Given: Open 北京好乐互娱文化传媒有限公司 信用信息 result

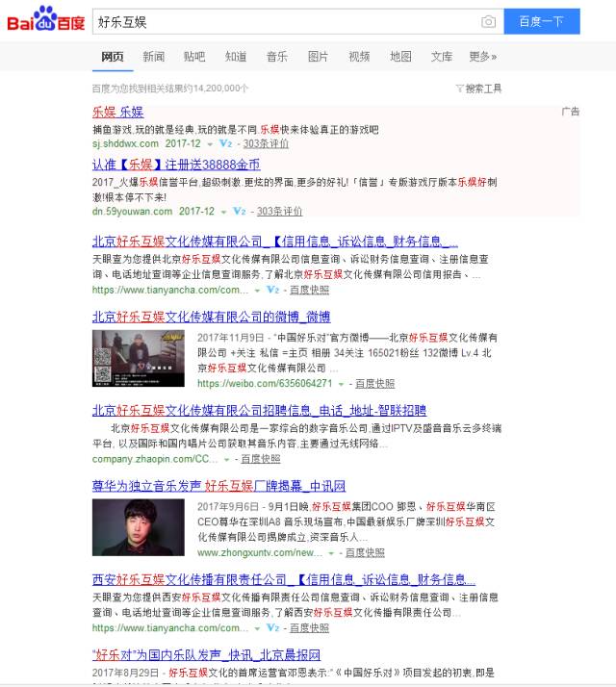Looking at the screenshot, I should coord(275,242).
